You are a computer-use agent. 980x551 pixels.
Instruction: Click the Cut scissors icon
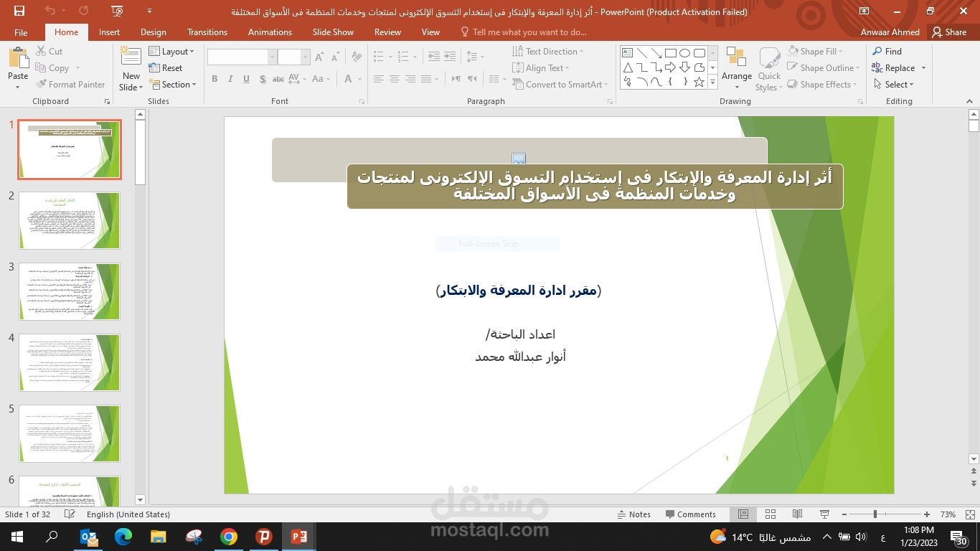coord(42,52)
